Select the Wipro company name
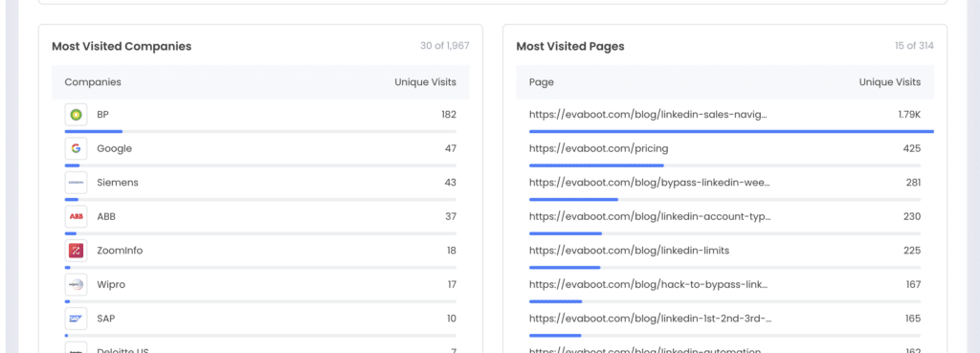The image size is (980, 353). click(111, 284)
